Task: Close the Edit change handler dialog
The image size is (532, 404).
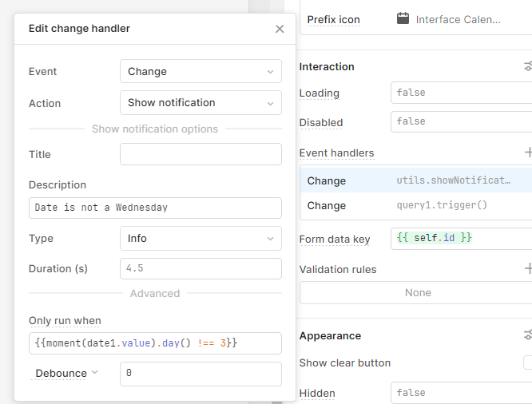Action: (x=279, y=29)
